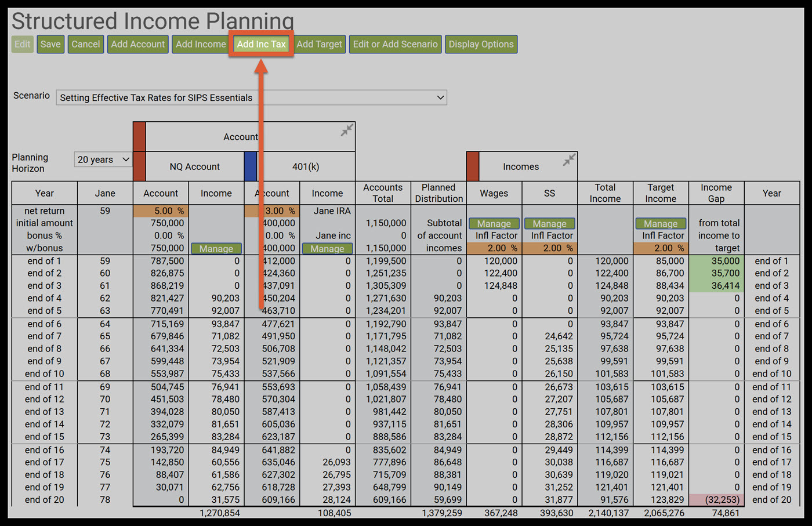Click the NQ Account 750,000 initial amount
Screen dimensions: 812x526
tap(168, 223)
